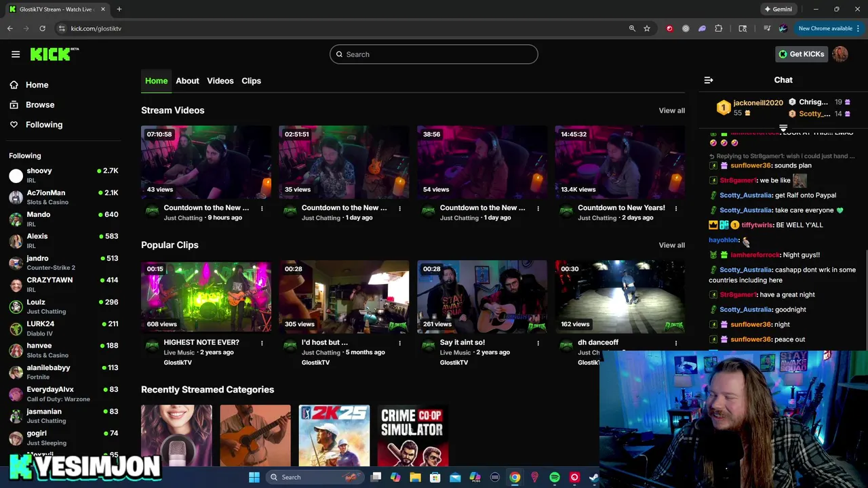Open the 38:56 stream video thumbnail
This screenshot has width=868, height=488.
pos(482,162)
